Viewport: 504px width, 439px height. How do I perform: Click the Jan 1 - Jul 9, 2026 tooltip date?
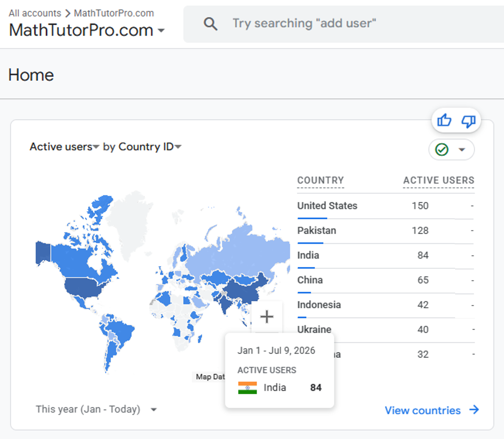[276, 350]
